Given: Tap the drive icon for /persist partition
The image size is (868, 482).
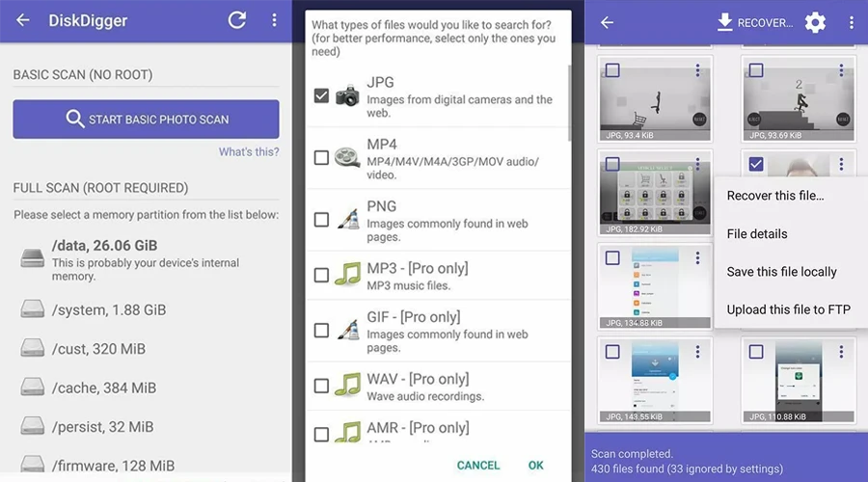Looking at the screenshot, I should [32, 426].
